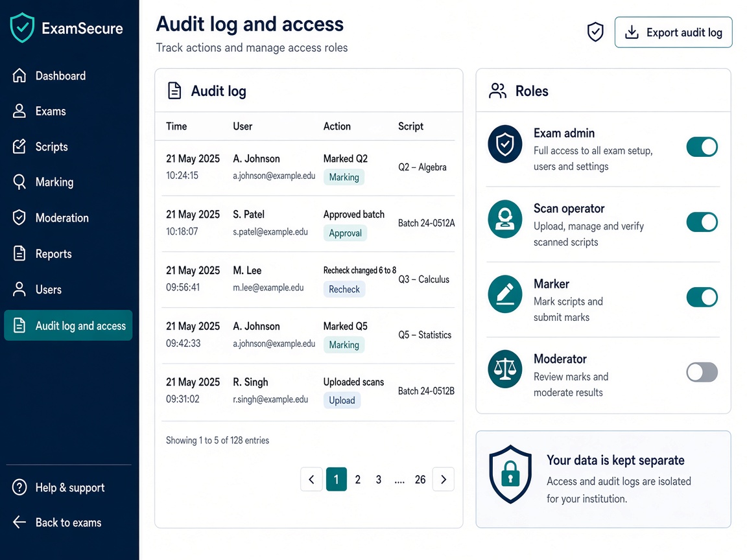Click s.patel@example.edu email
The image size is (747, 560).
coord(270,232)
